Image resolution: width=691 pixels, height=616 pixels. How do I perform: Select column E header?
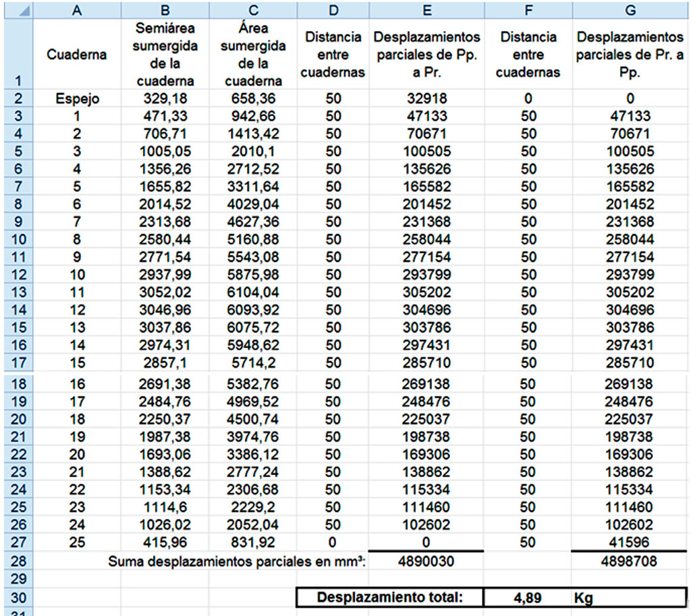click(x=426, y=10)
